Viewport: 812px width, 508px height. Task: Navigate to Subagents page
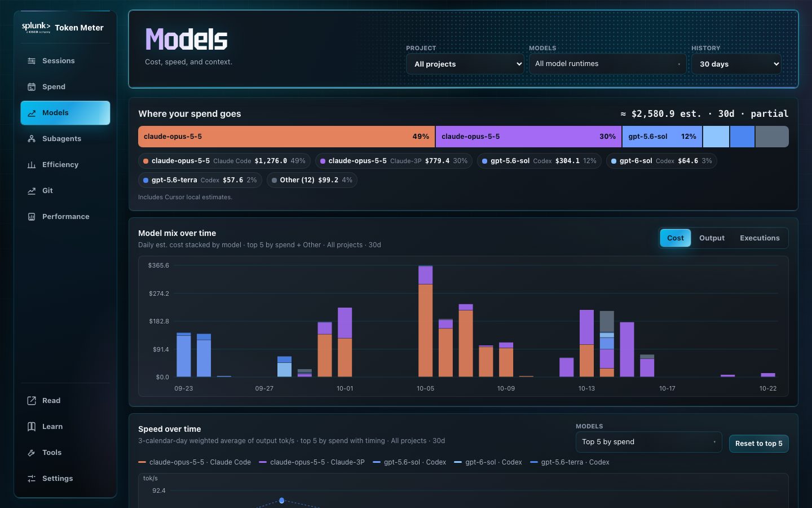tap(65, 139)
